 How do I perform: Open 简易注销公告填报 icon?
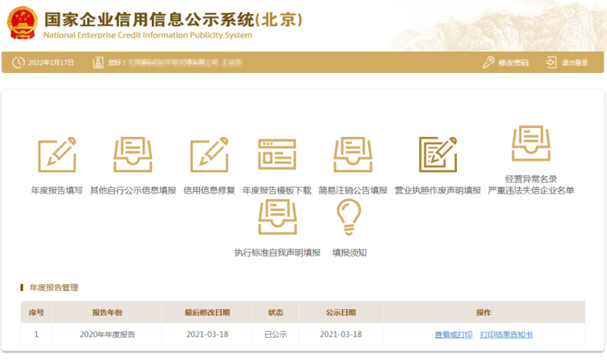pos(353,155)
